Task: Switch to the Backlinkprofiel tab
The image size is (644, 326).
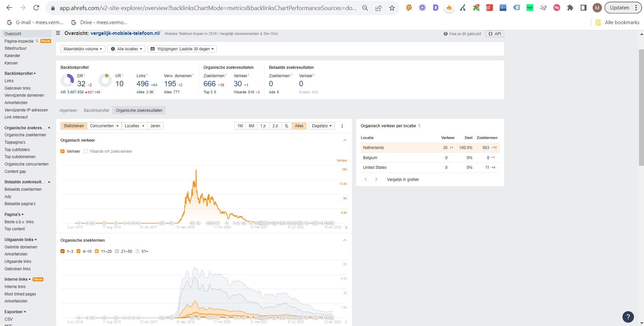Action: [96, 110]
